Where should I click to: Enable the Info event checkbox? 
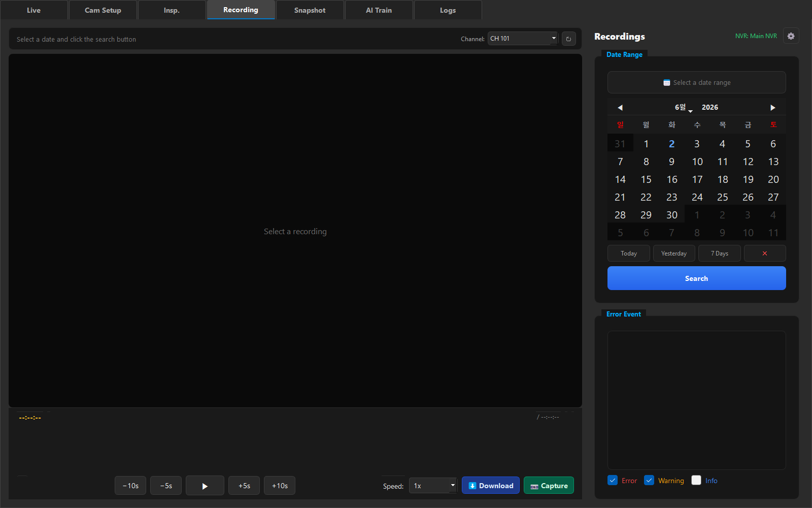coord(696,480)
